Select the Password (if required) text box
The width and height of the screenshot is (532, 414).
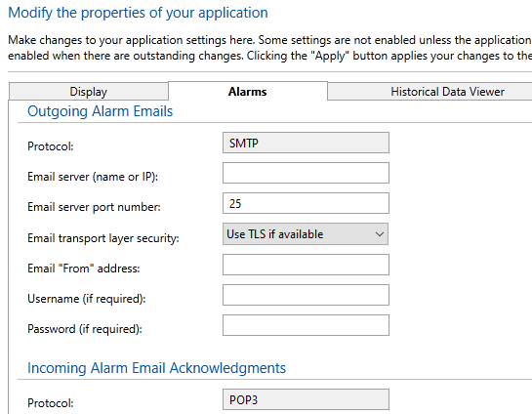pos(306,325)
